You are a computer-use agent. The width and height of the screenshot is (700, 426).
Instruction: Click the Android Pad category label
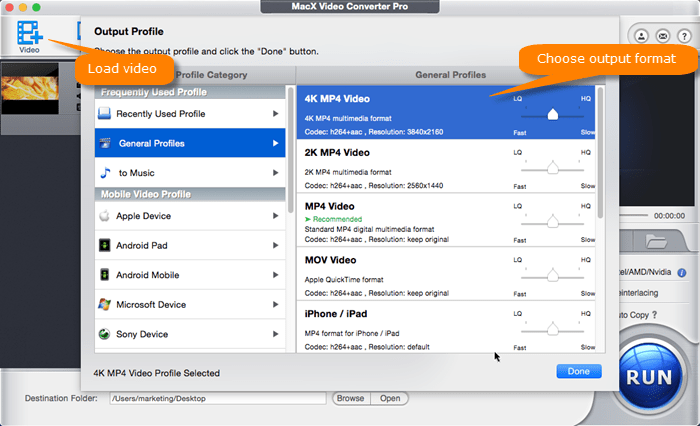(142, 245)
